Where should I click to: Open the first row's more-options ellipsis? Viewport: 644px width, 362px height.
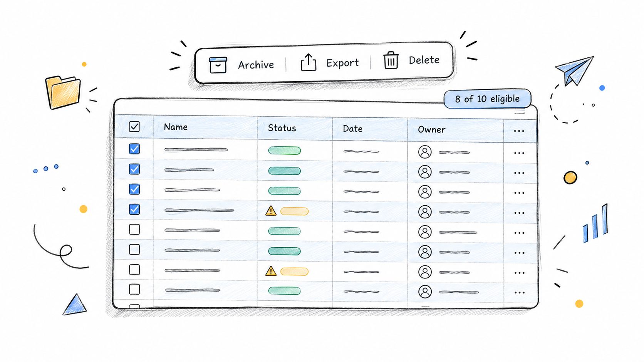(x=519, y=153)
